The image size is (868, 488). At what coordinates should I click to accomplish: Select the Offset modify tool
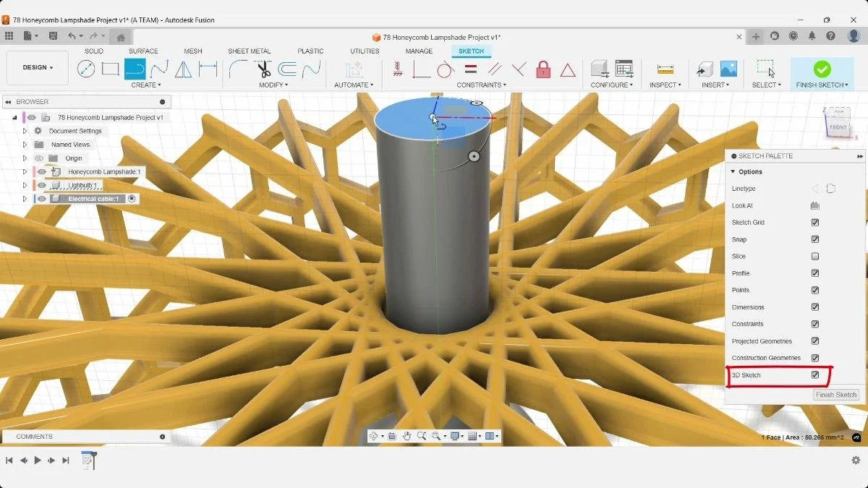click(x=287, y=69)
